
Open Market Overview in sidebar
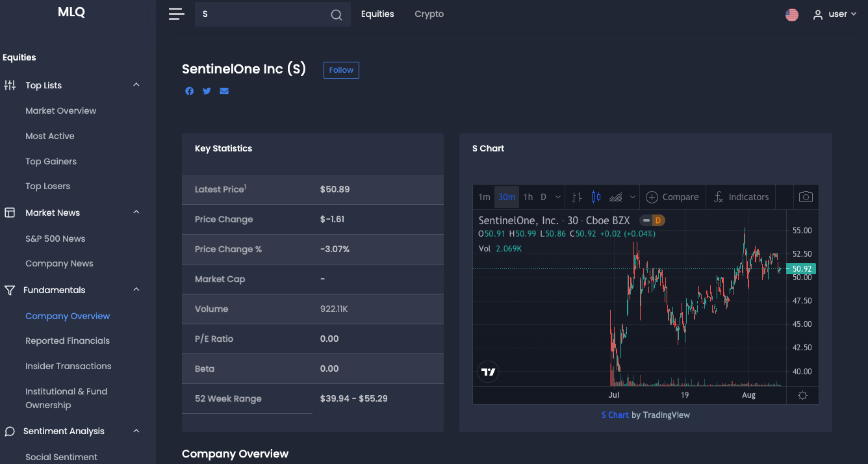pyautogui.click(x=60, y=110)
